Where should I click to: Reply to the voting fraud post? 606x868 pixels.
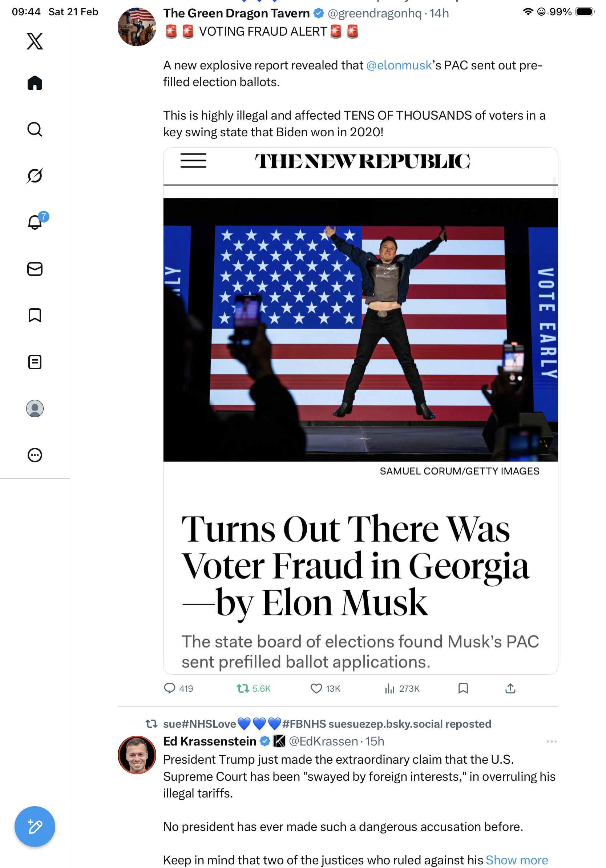(170, 688)
